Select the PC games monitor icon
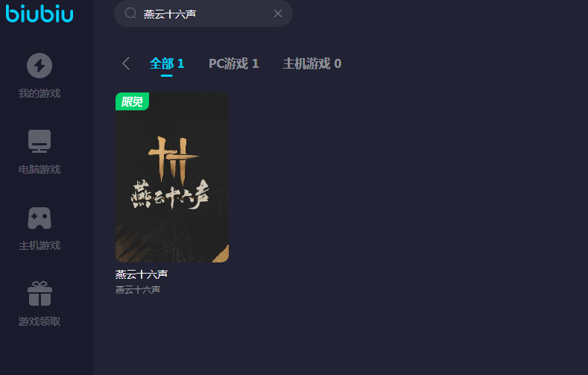588x375 pixels. 39,141
